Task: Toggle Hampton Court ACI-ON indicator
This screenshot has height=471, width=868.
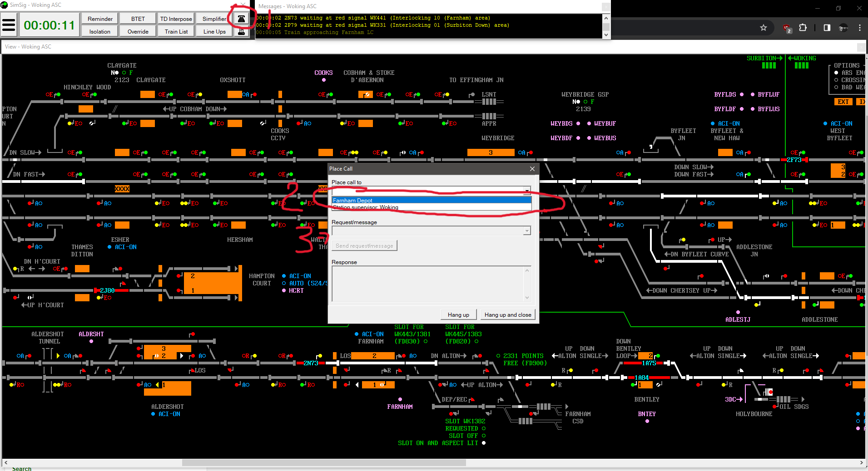Action: (x=284, y=276)
